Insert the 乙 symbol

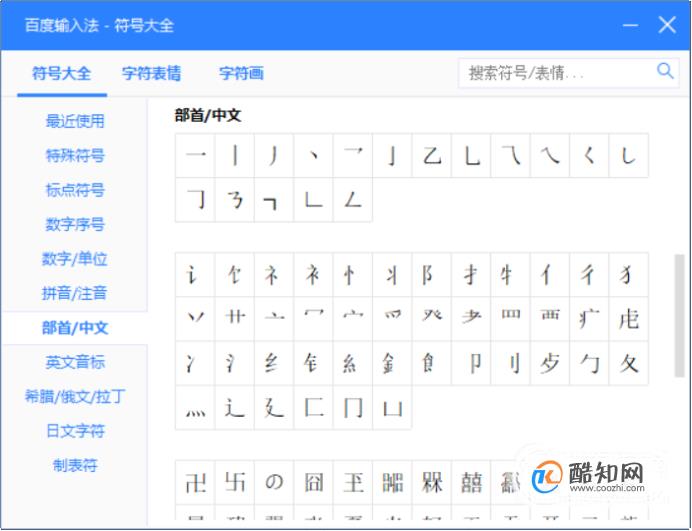click(x=432, y=155)
